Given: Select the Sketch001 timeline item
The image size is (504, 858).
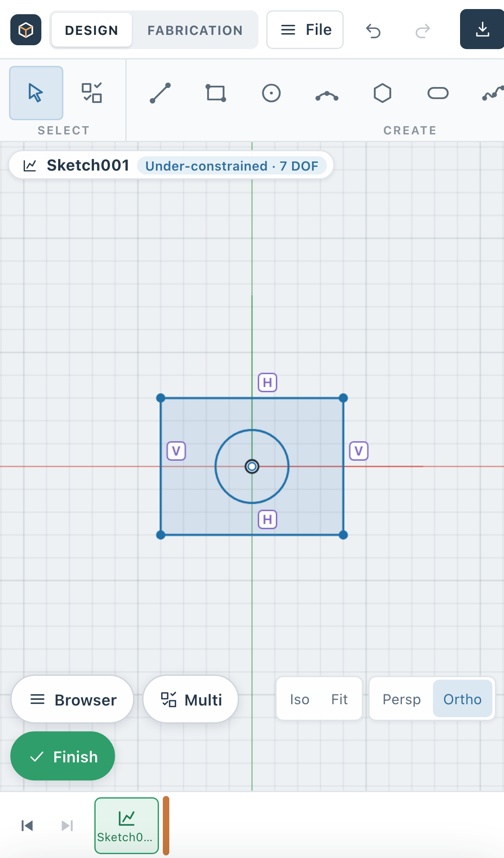Looking at the screenshot, I should [x=127, y=826].
